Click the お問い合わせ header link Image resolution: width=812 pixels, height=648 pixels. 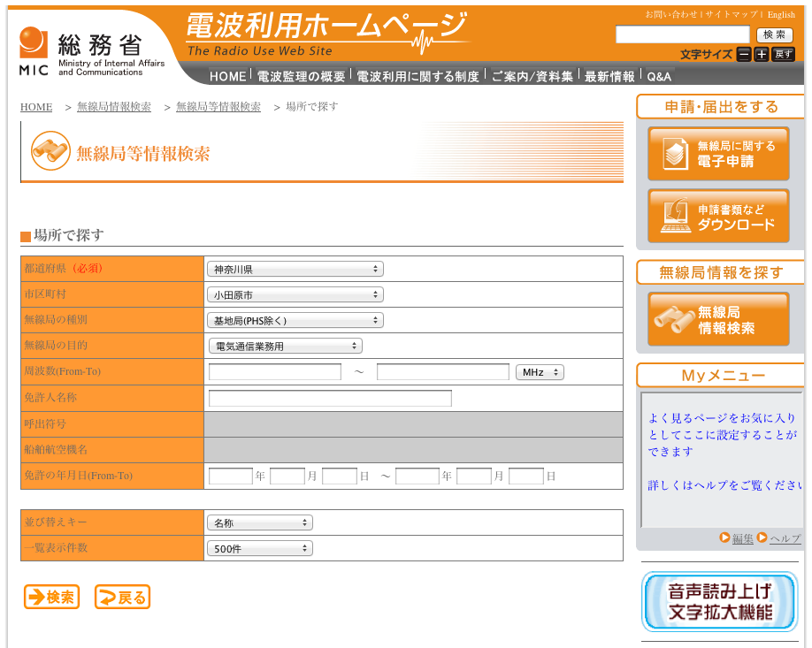[671, 14]
